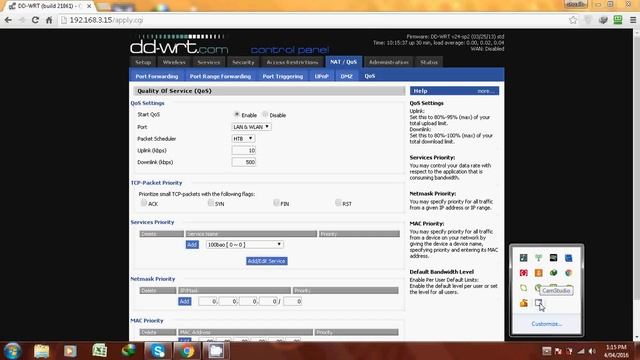Click the browser address bar URL

(106, 20)
